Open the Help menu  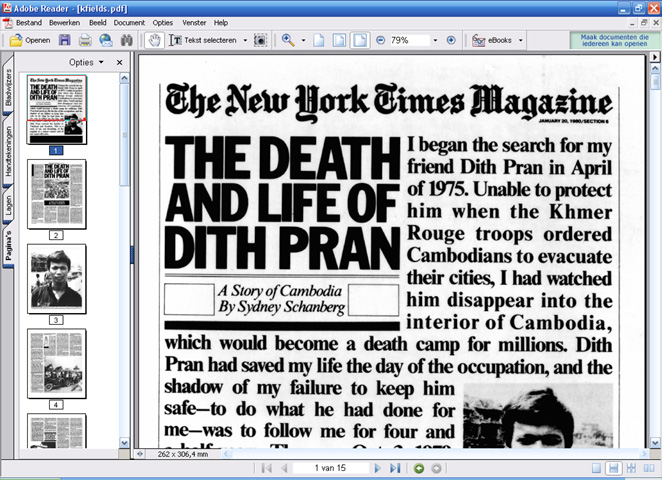(x=220, y=23)
